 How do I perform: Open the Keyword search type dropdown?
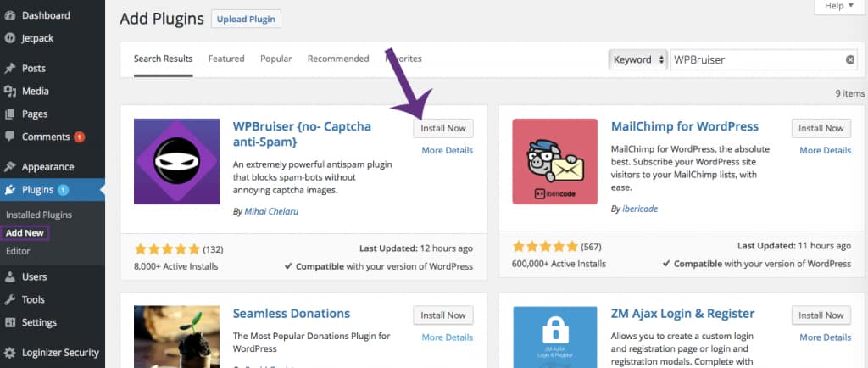[x=637, y=60]
